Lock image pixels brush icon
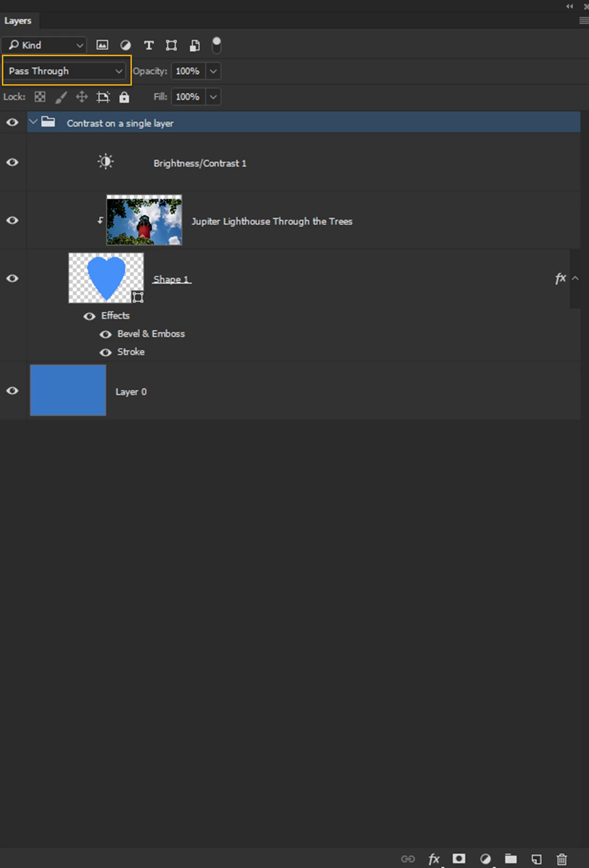Screen dimensions: 589x868 click(x=61, y=97)
